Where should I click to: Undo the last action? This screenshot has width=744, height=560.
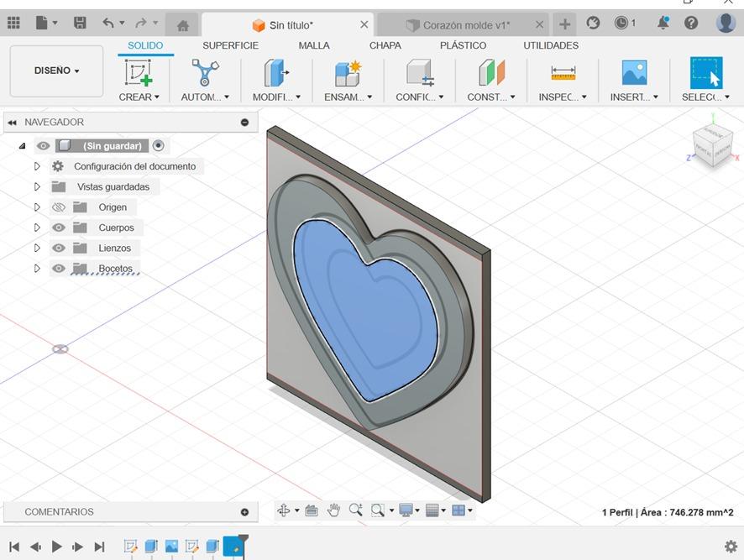point(108,23)
